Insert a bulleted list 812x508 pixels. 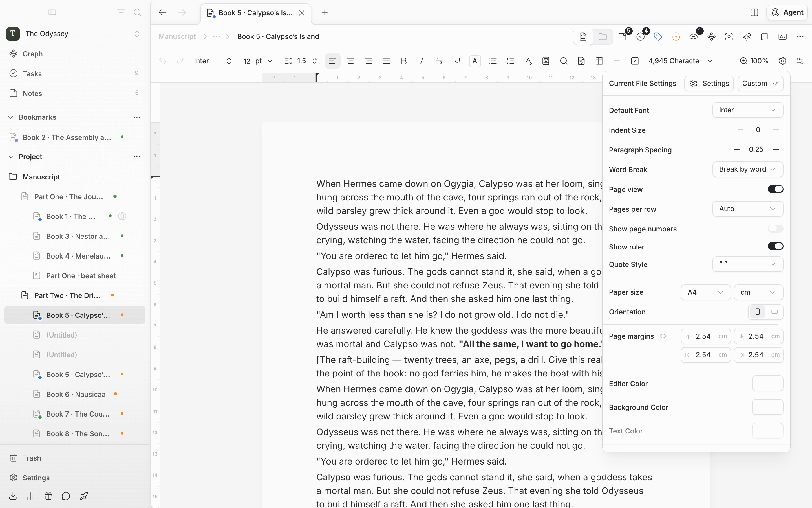[493, 61]
